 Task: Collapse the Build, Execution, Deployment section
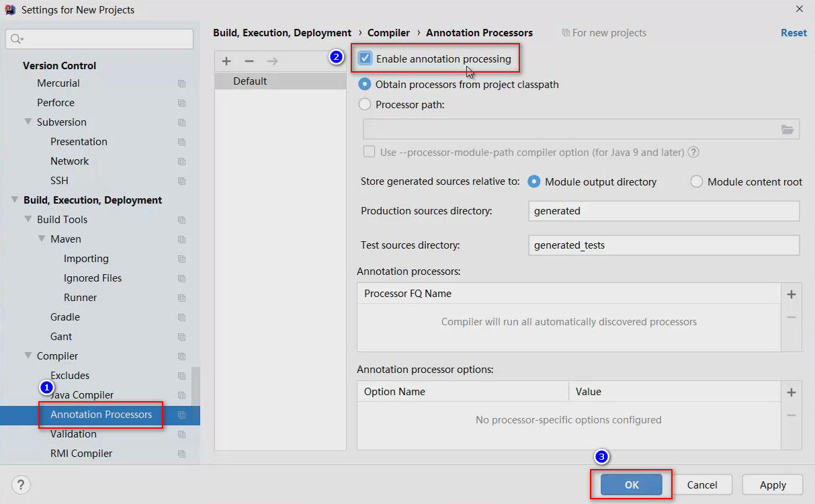pyautogui.click(x=14, y=200)
